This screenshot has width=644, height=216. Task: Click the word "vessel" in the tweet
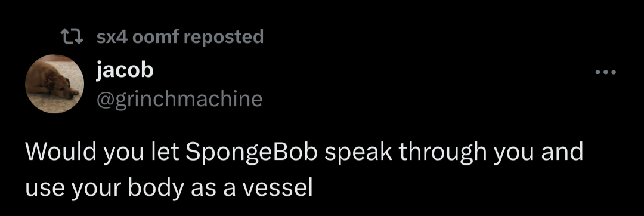pos(277,188)
